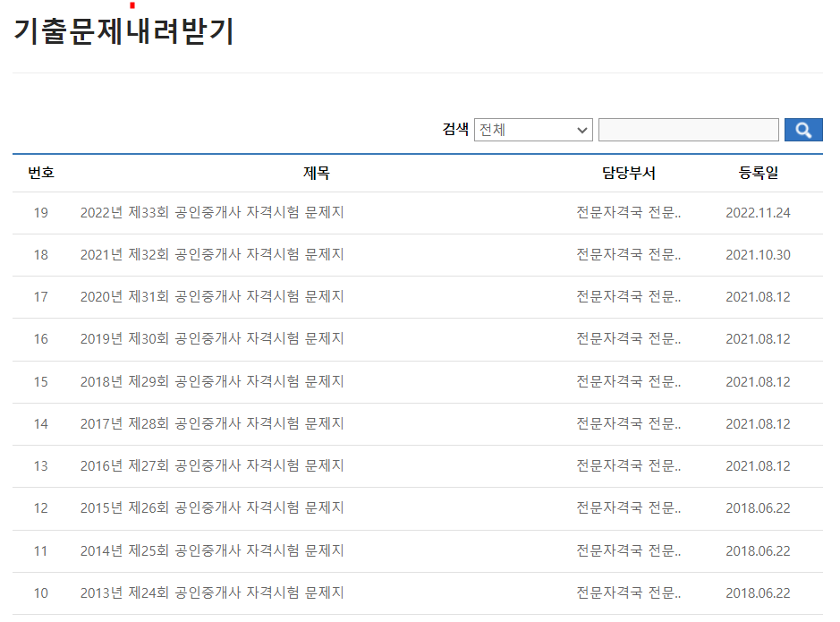This screenshot has height=622, width=840.
Task: Open 2018년 제29회 공인중개사 자격시험 문제지
Action: (212, 381)
